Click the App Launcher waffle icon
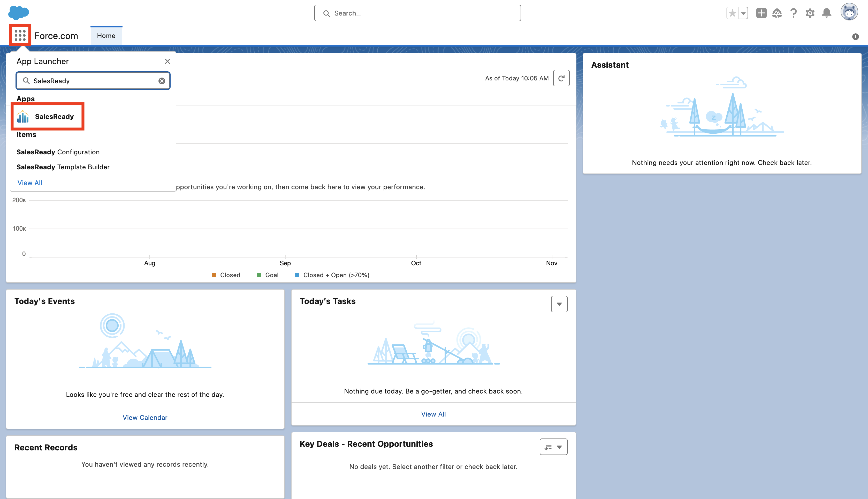The image size is (868, 499). pos(20,35)
